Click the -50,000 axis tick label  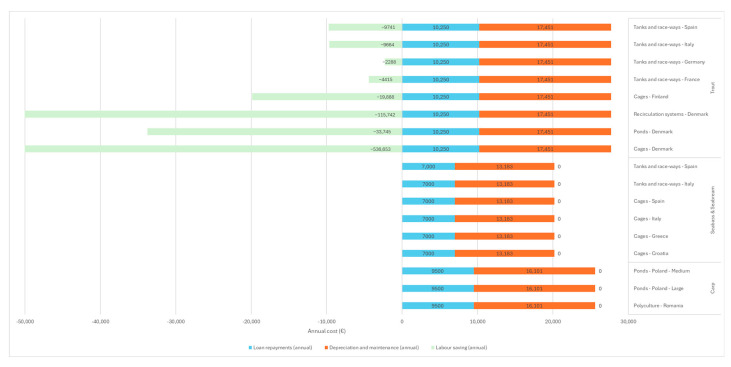click(x=25, y=322)
